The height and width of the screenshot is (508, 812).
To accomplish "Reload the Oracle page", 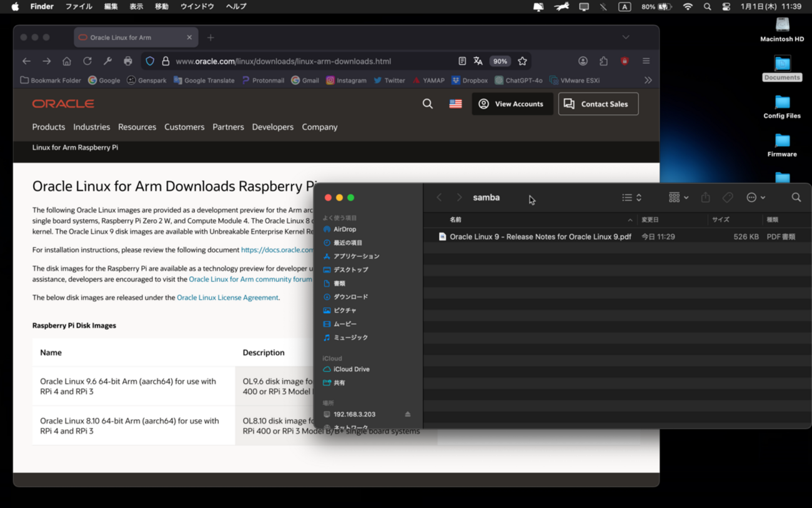I will coord(87,61).
